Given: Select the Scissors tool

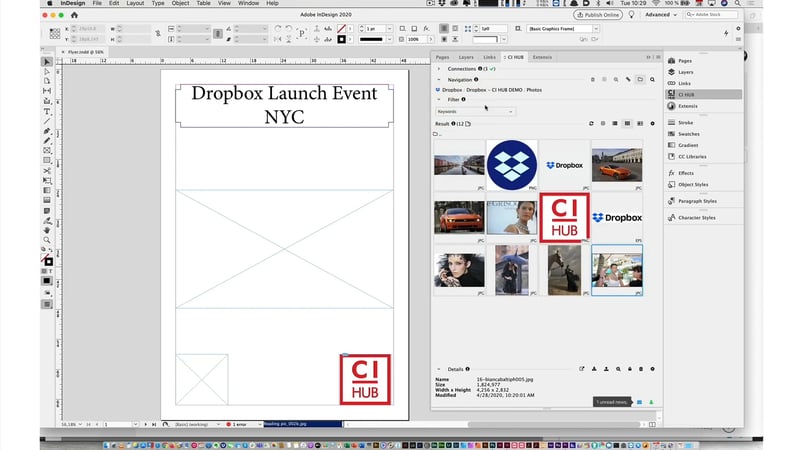Looking at the screenshot, I should coord(47,170).
